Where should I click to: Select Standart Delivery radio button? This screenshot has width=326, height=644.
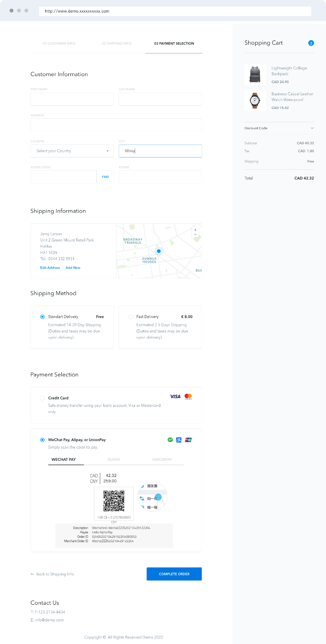tap(42, 317)
